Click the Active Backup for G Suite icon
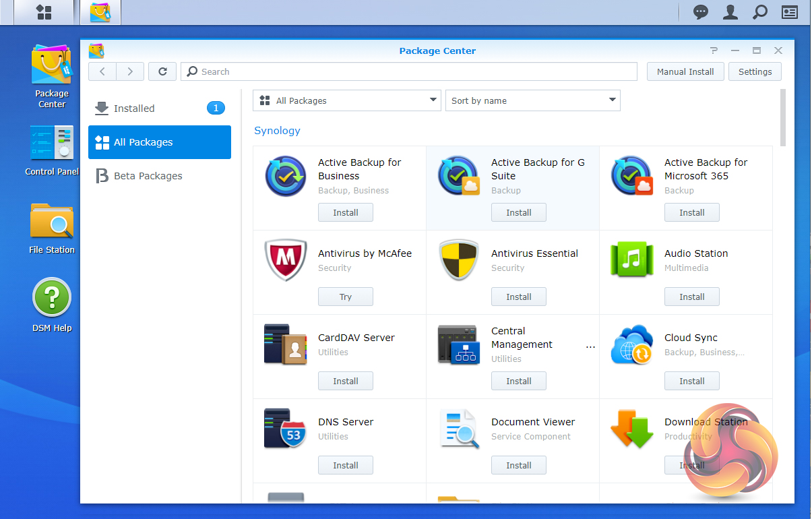 459,176
